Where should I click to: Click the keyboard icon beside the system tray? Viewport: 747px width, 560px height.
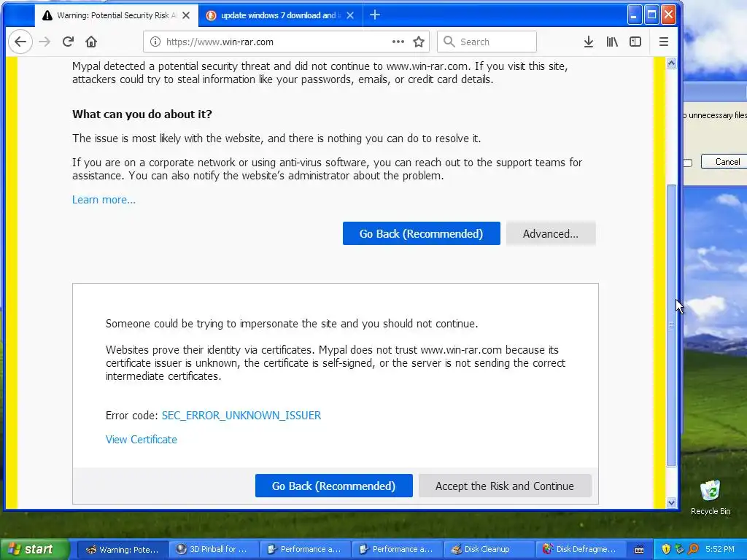[x=639, y=550]
